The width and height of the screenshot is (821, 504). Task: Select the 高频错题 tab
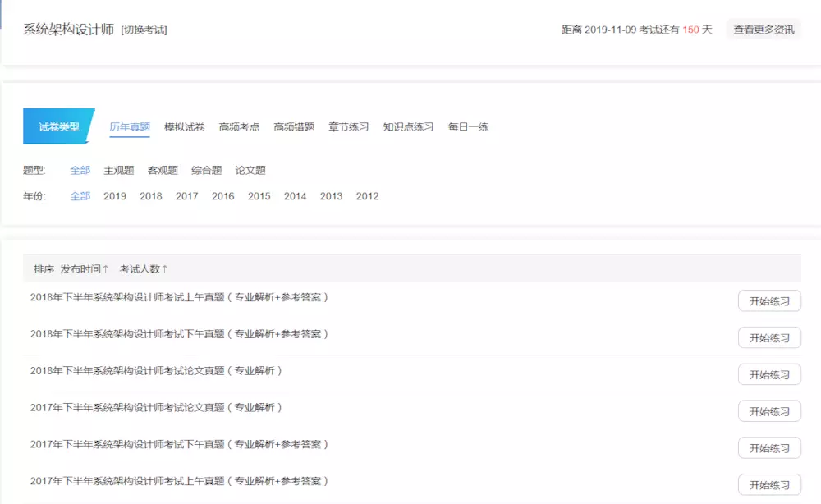tap(292, 126)
